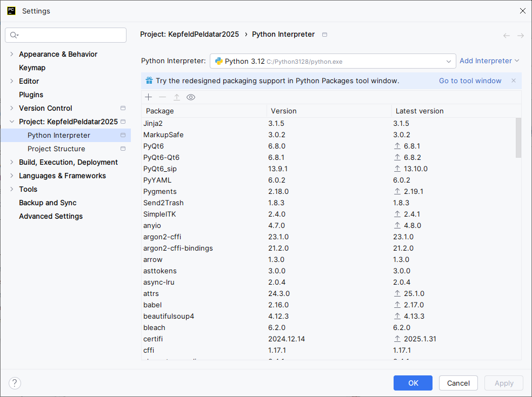532x397 pixels.
Task: Click upgrade arrow beside attrs 25.1.0
Action: coord(397,294)
